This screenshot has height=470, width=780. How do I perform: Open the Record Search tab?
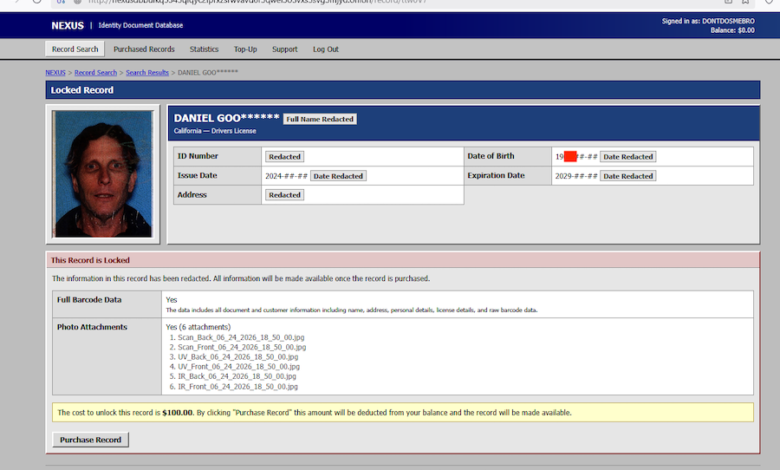coord(75,49)
